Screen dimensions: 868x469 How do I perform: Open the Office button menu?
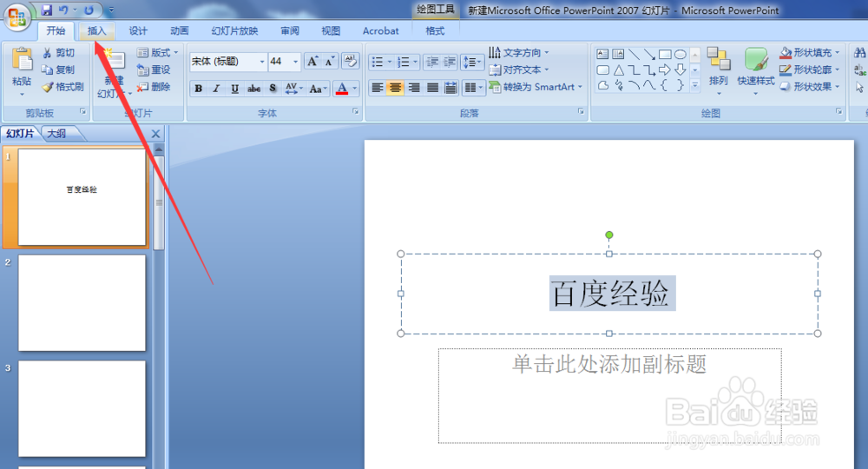[x=17, y=16]
